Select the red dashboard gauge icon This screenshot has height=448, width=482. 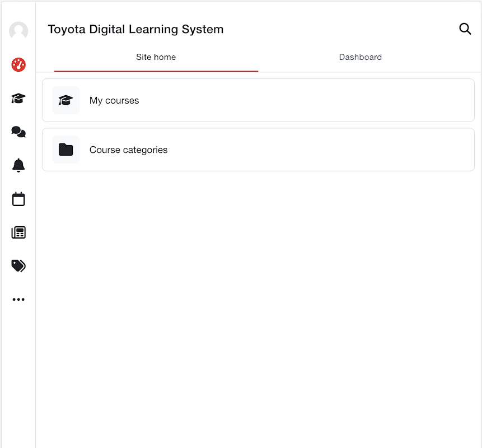[18, 64]
